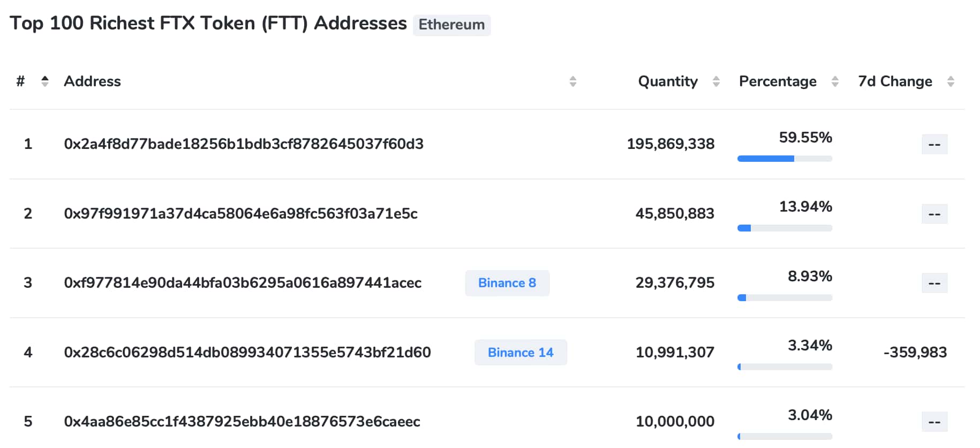Open the Binance 14 label tag
This screenshot has width=980, height=448.
pos(520,353)
